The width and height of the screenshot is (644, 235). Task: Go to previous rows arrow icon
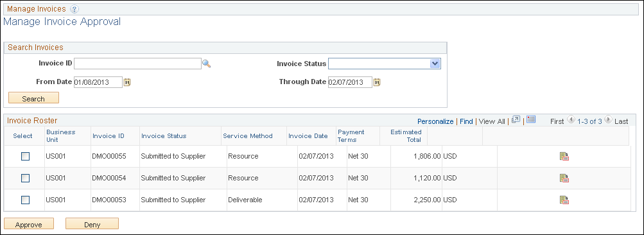[571, 119]
